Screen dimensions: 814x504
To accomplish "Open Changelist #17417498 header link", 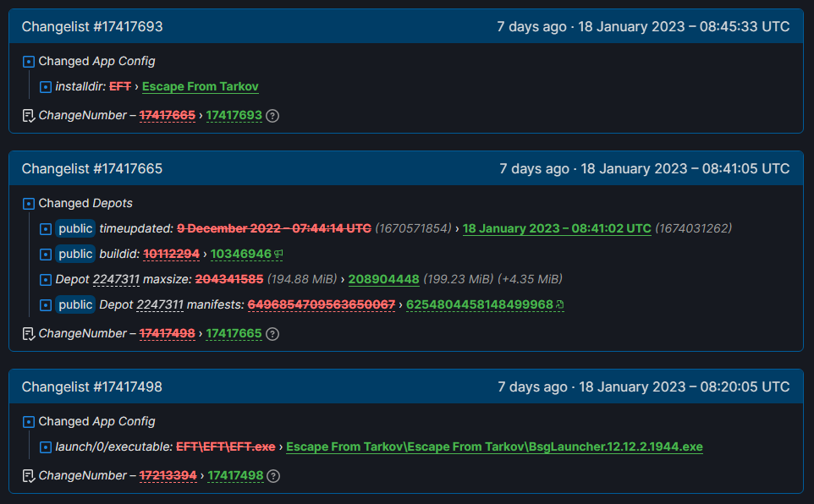I will click(x=92, y=386).
